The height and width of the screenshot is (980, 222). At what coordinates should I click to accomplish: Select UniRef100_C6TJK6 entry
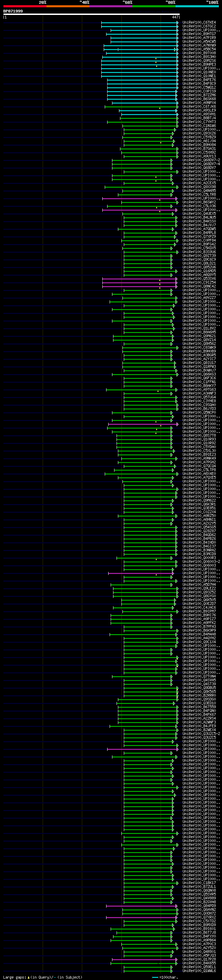coord(199,106)
